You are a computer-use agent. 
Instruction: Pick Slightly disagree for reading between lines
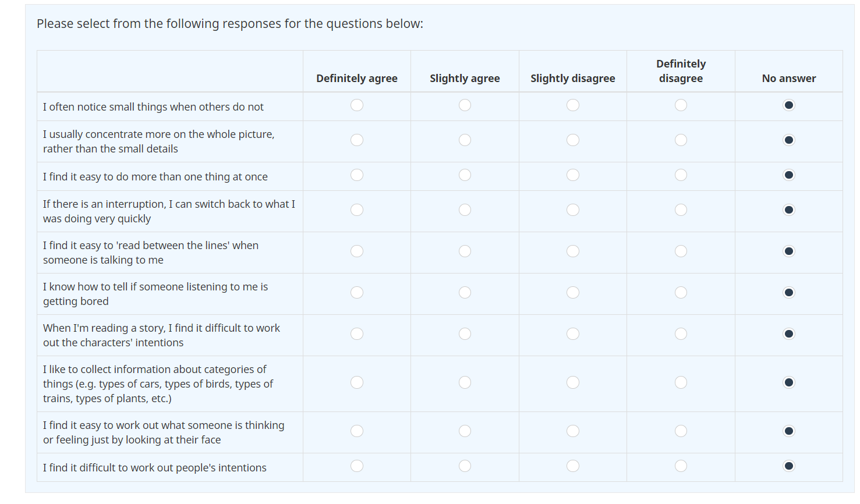click(x=573, y=251)
